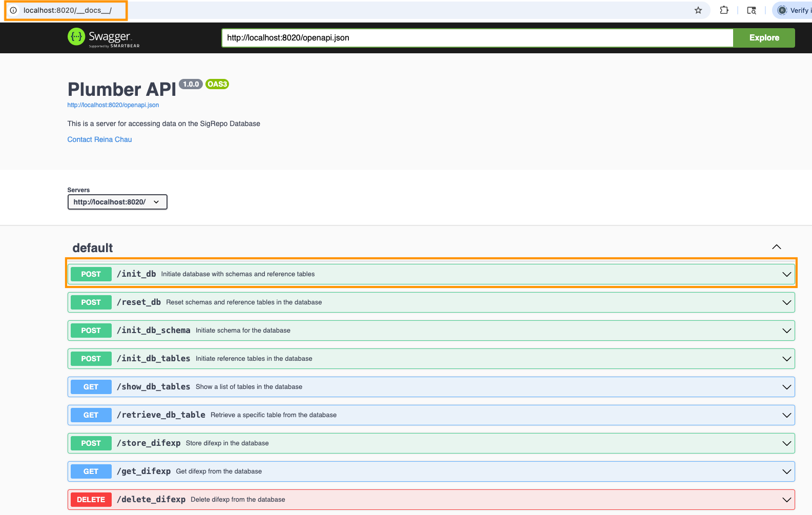This screenshot has width=812, height=515.
Task: Open the openapi.json link under title
Action: click(x=113, y=105)
